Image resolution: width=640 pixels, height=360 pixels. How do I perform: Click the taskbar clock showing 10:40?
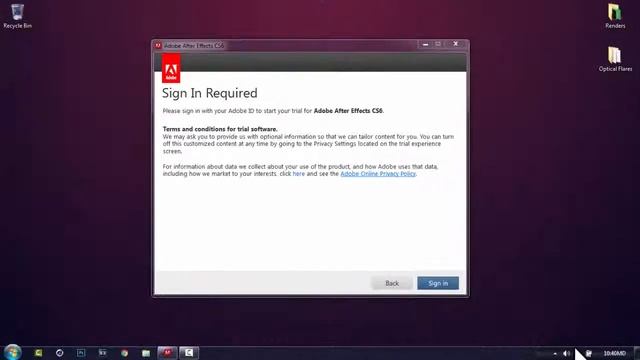(x=614, y=353)
